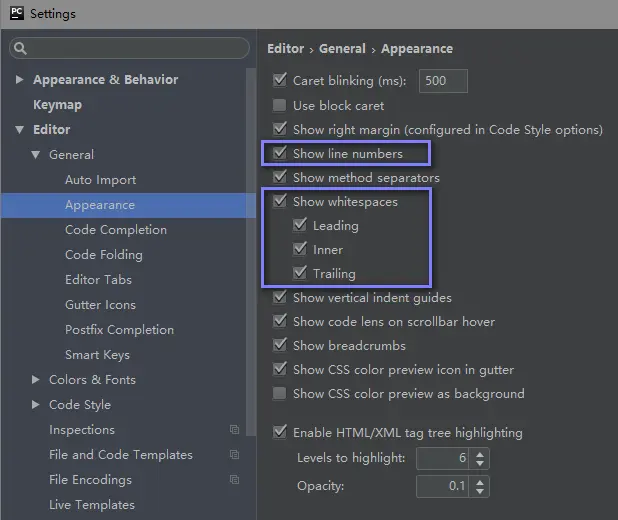The width and height of the screenshot is (618, 520).
Task: Open File and Code Templates page
Action: point(121,455)
